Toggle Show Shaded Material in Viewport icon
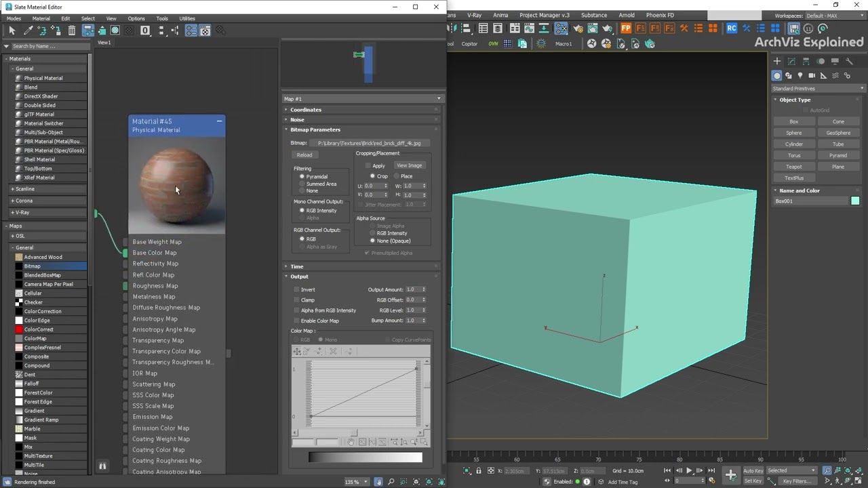The height and width of the screenshot is (488, 868). click(x=115, y=30)
